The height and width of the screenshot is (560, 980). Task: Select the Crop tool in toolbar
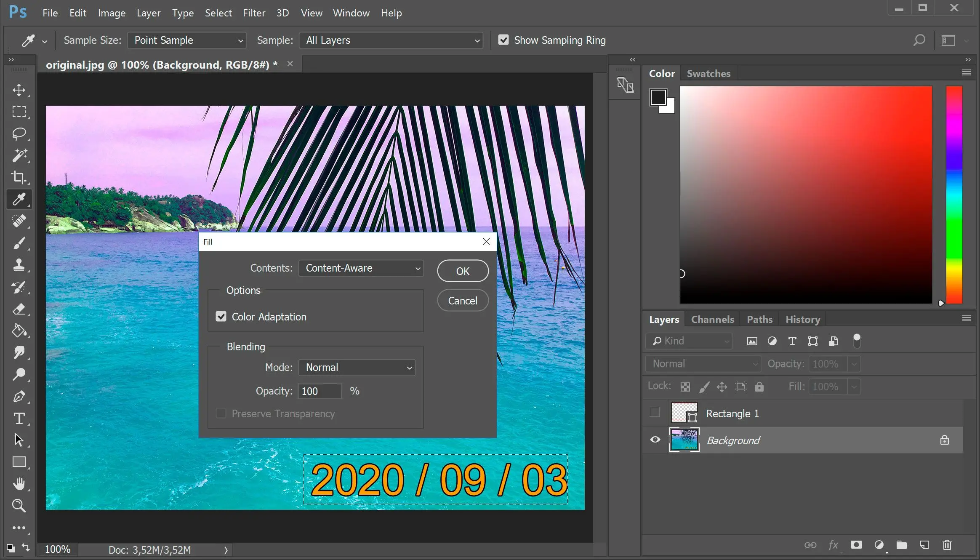[x=19, y=177]
